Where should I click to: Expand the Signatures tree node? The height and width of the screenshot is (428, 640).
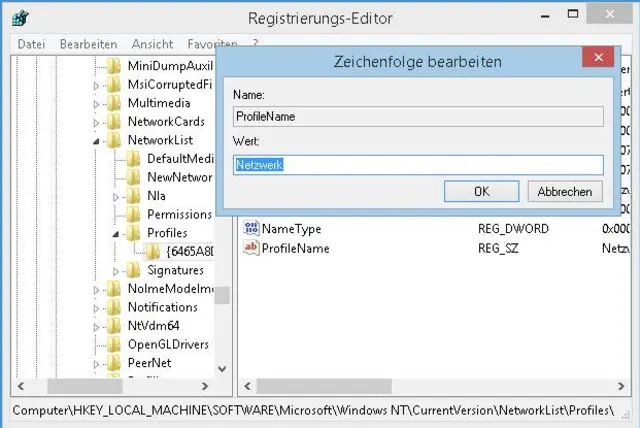tap(116, 272)
